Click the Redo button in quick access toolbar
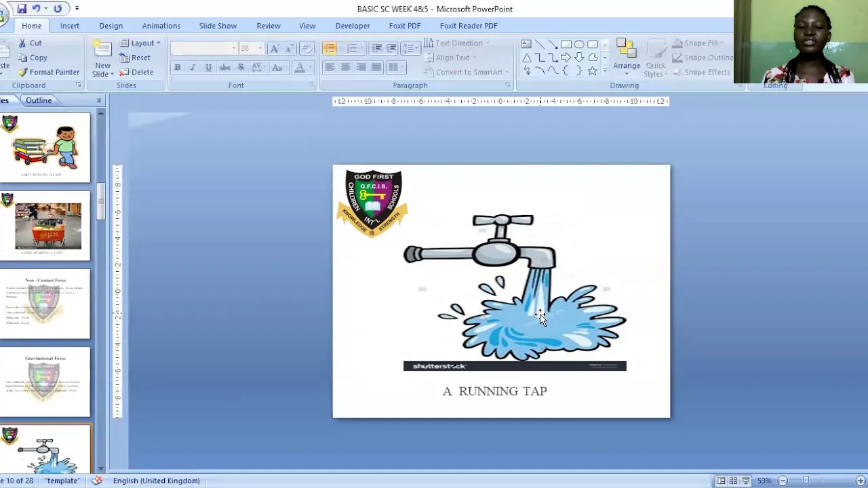 (x=58, y=8)
